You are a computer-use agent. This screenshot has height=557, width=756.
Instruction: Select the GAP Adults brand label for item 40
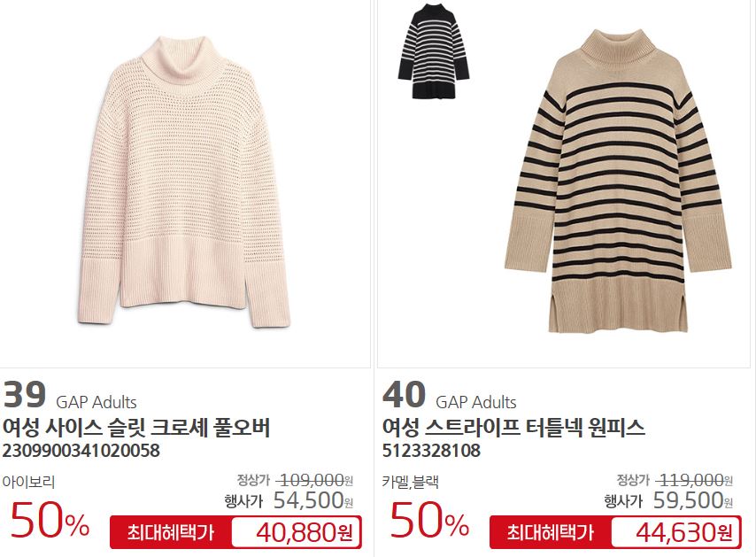pyautogui.click(x=476, y=402)
